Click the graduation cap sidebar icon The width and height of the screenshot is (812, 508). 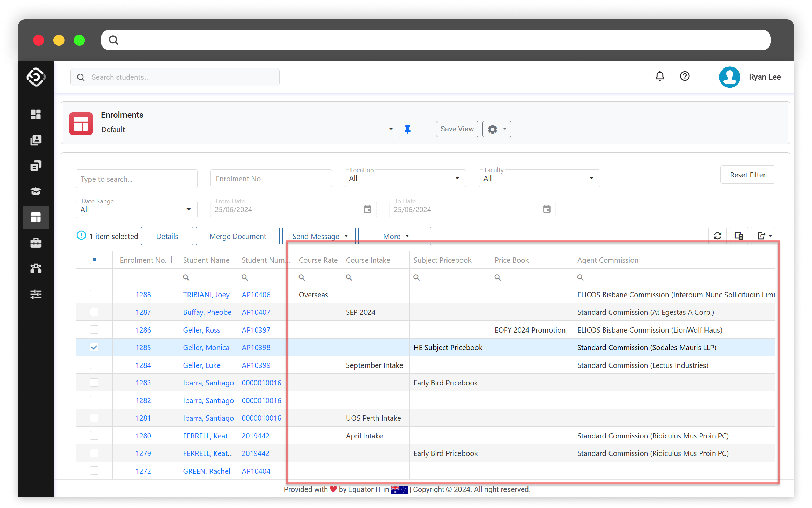tap(36, 191)
